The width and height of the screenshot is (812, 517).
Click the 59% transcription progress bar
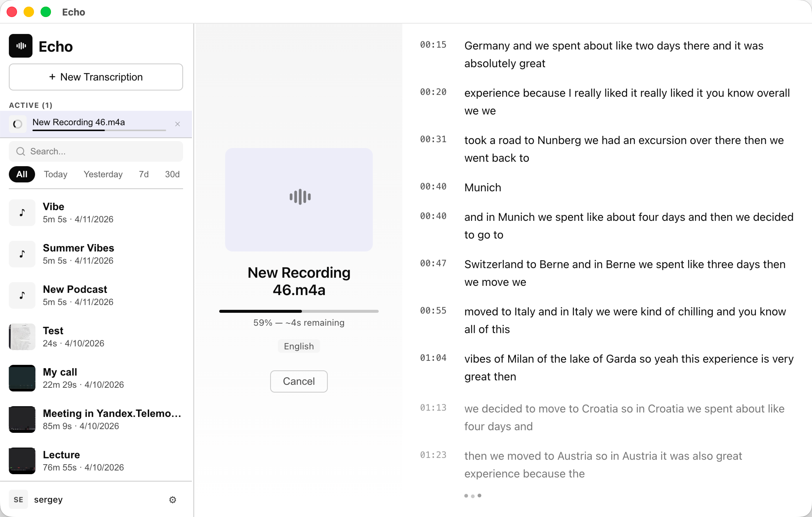[x=299, y=311]
